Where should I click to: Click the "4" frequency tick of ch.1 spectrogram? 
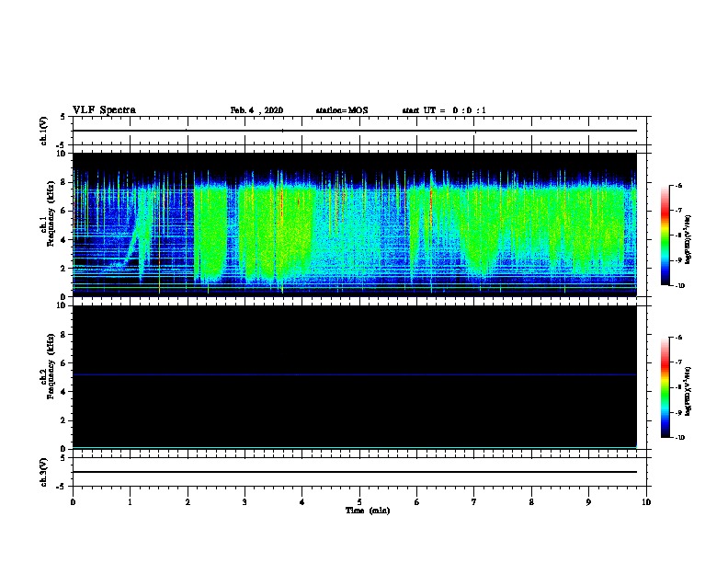coord(63,240)
